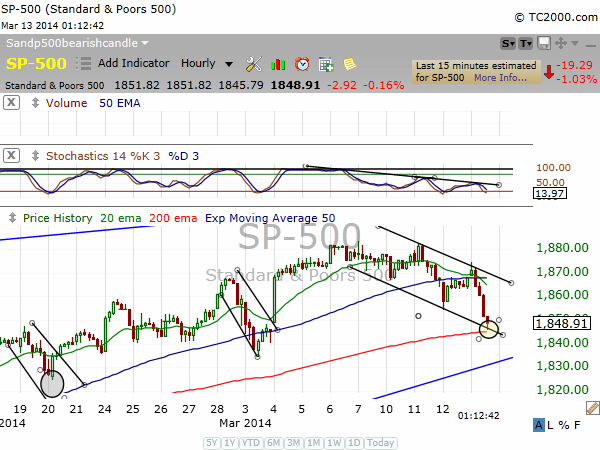Viewport: 600px width, 450px height.
Task: Click the up-down arrows beside Price History
Action: click(x=12, y=217)
